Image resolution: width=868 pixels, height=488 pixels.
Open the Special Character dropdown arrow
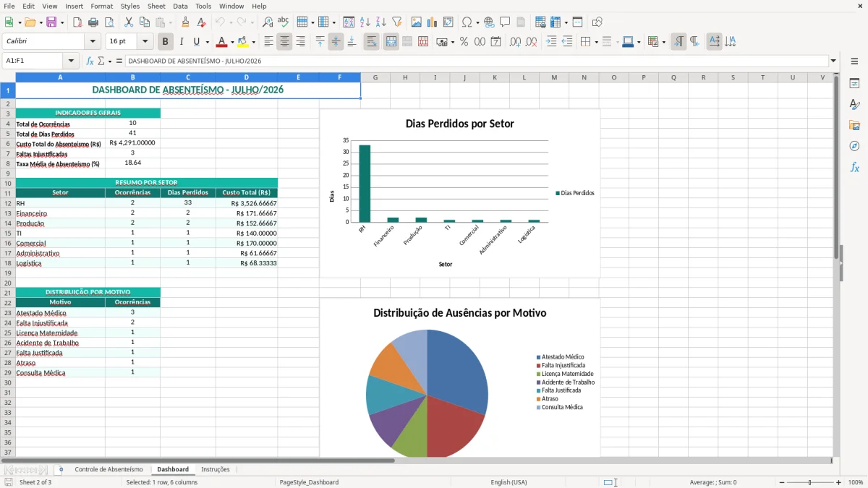tap(477, 22)
